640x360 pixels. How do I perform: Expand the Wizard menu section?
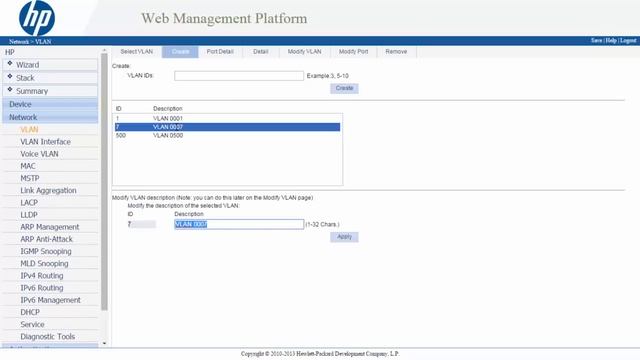(x=50, y=64)
